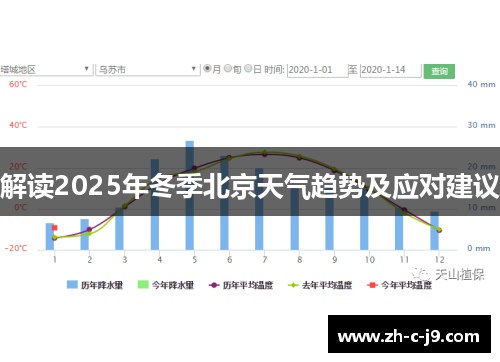Click the precipitation bar for month 9
The image size is (500, 362).
(329, 217)
